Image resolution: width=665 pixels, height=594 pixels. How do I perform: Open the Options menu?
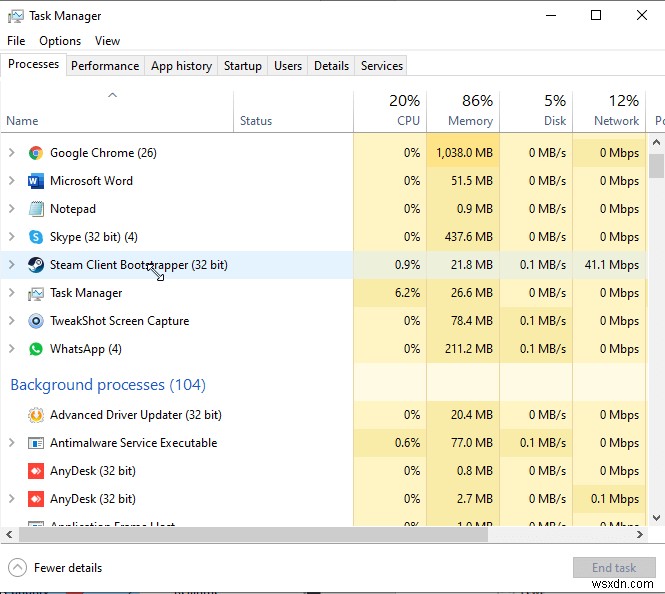pos(60,41)
